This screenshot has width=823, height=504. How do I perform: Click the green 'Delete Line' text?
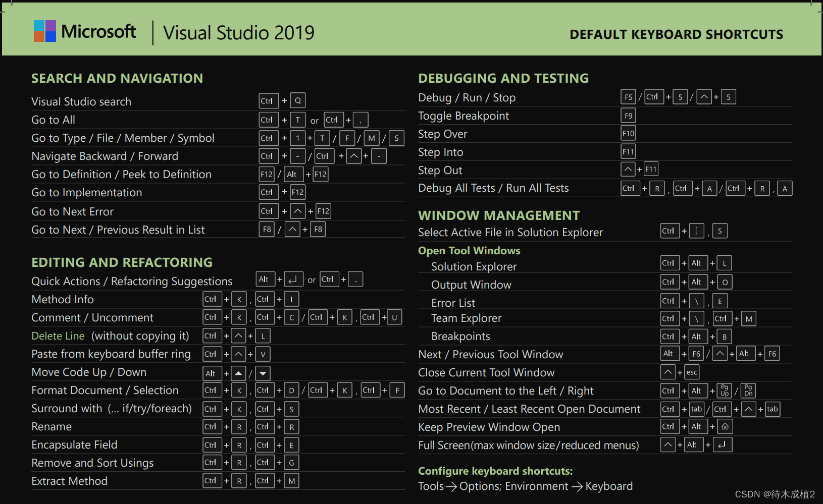click(58, 336)
